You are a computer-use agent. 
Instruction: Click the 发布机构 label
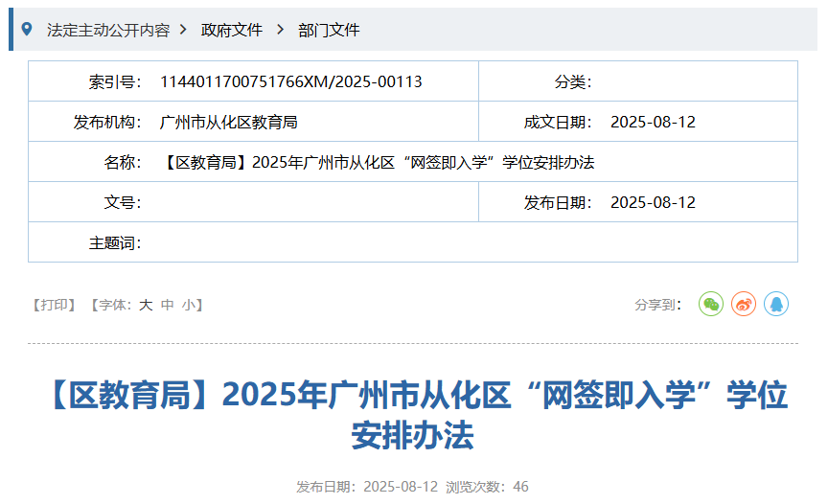(x=107, y=123)
